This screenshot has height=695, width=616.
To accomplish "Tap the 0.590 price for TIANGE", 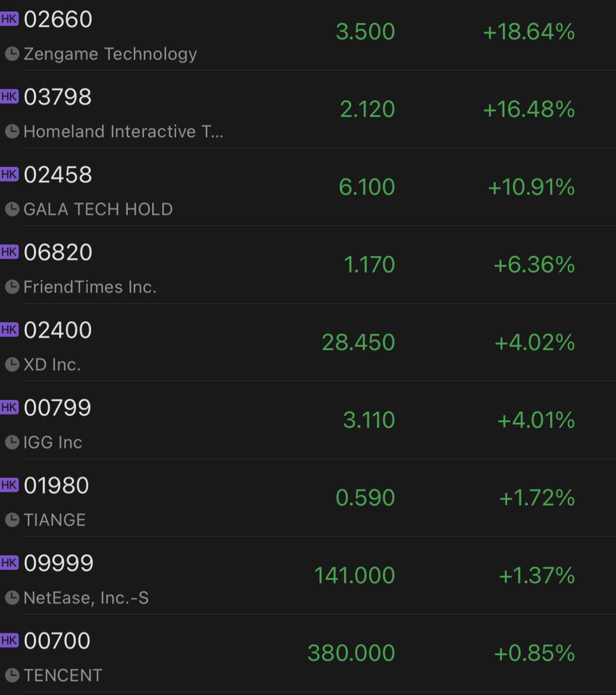I will [365, 498].
